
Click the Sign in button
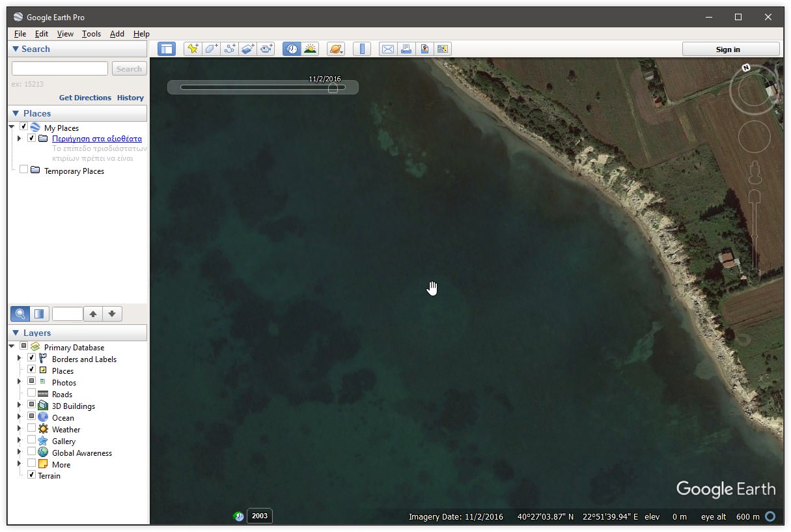(730, 49)
